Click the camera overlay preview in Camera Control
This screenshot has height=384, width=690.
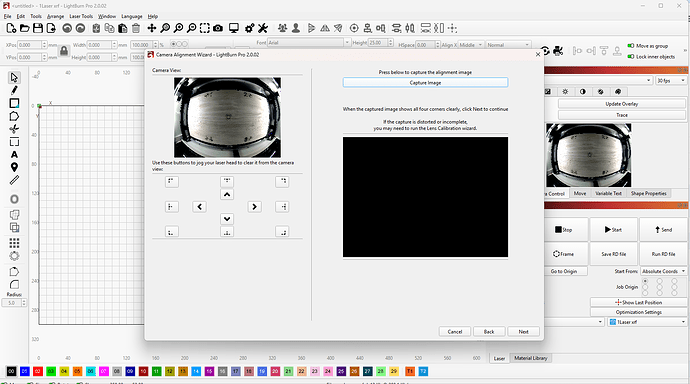pyautogui.click(x=589, y=155)
